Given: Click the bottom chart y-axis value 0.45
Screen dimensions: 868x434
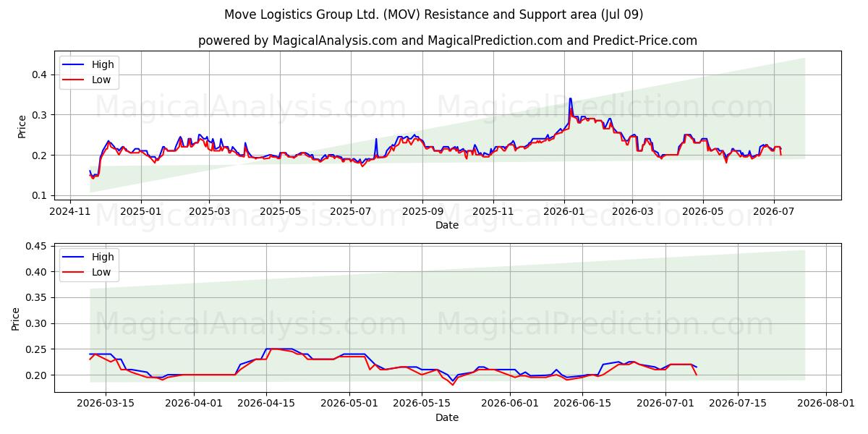Looking at the screenshot, I should 36,246.
